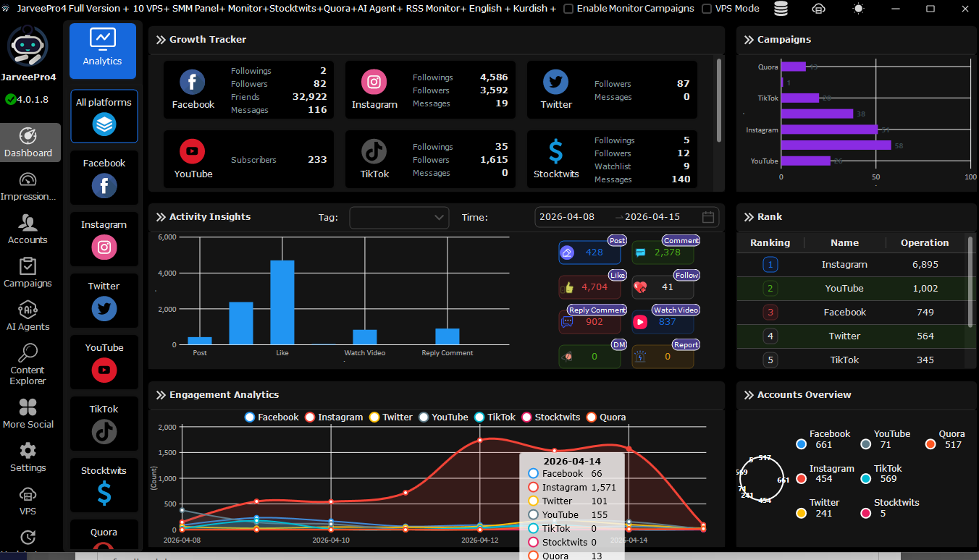Click the calendar icon in date range
979x560 pixels.
click(708, 217)
